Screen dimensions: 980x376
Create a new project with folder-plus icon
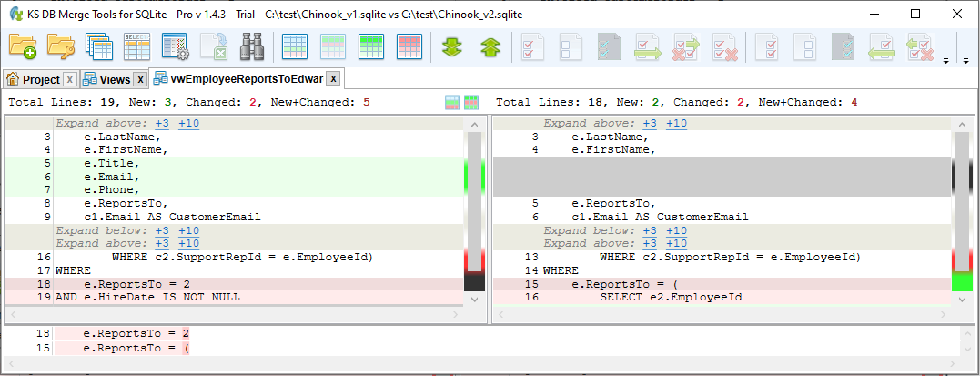[24, 47]
